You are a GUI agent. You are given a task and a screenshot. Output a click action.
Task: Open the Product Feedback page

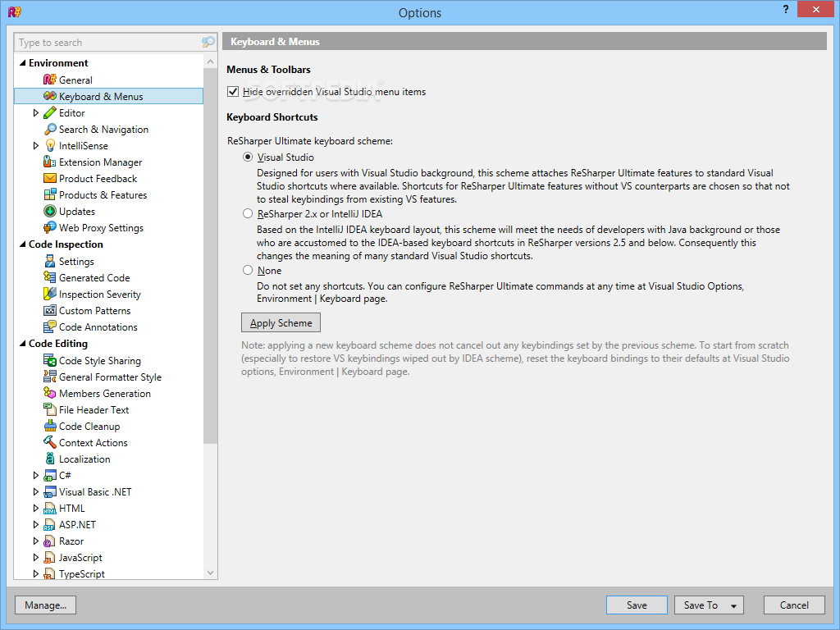point(98,178)
